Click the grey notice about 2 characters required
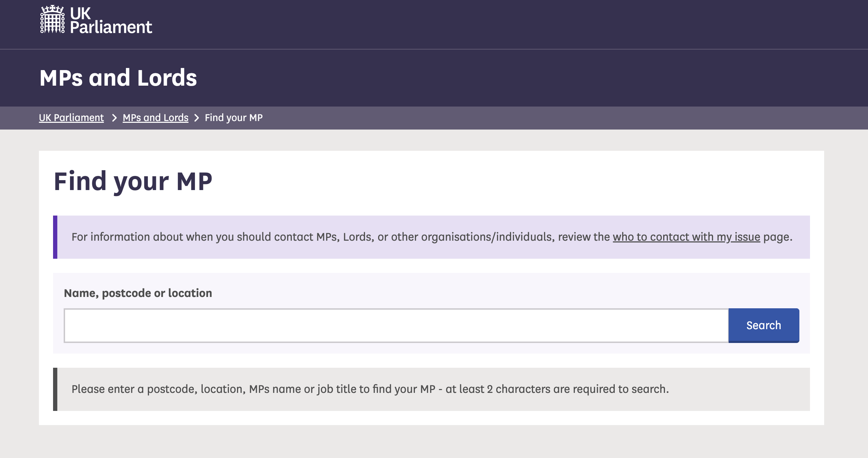The height and width of the screenshot is (458, 868). click(x=432, y=389)
